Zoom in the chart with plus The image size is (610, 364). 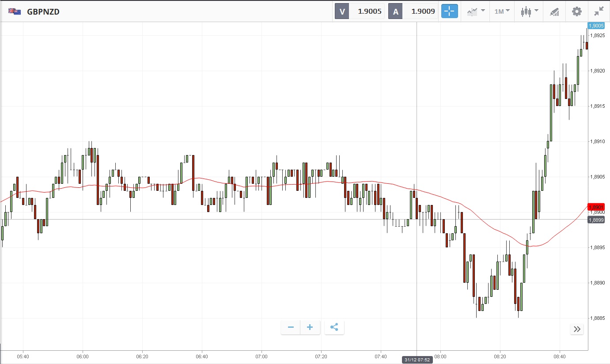pyautogui.click(x=310, y=327)
